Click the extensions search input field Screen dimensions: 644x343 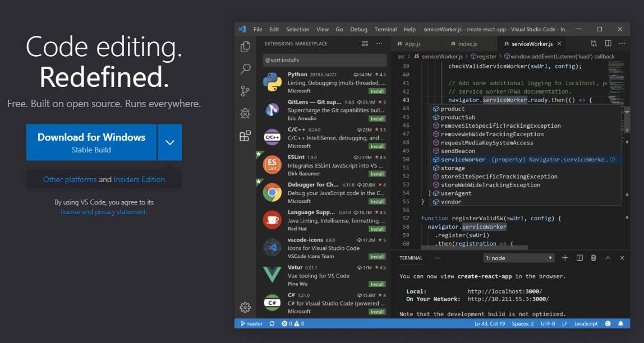[324, 60]
